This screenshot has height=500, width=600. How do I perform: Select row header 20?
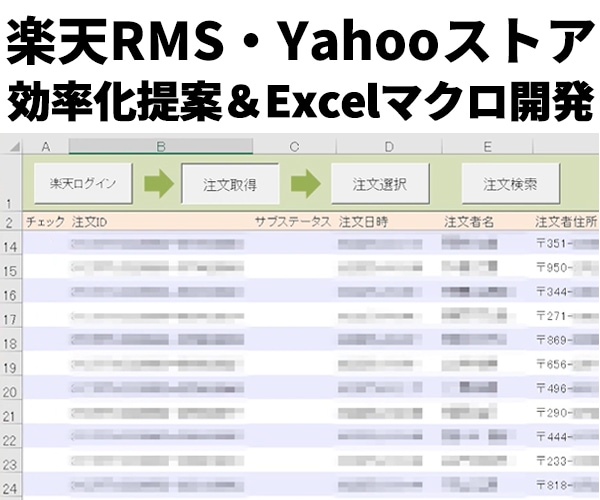click(x=11, y=389)
